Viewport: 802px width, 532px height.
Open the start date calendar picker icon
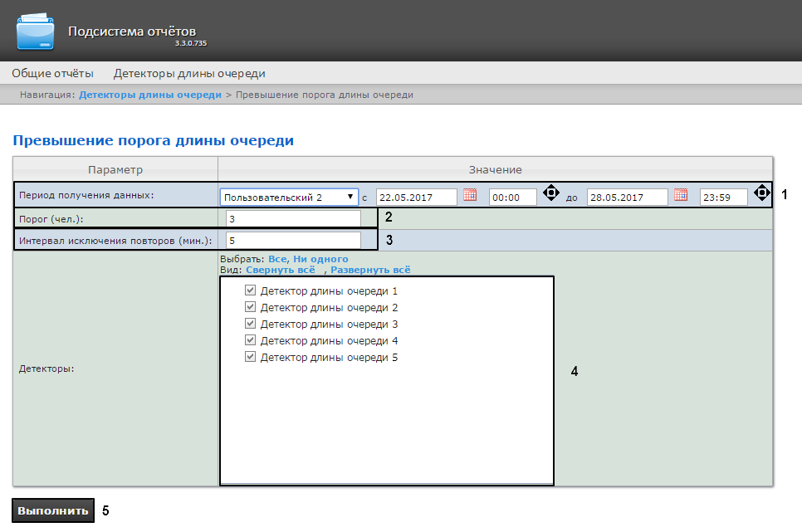pos(470,195)
